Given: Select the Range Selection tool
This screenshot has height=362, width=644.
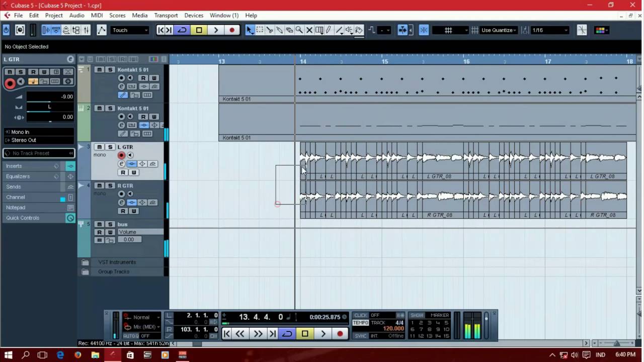Looking at the screenshot, I should pyautogui.click(x=260, y=30).
